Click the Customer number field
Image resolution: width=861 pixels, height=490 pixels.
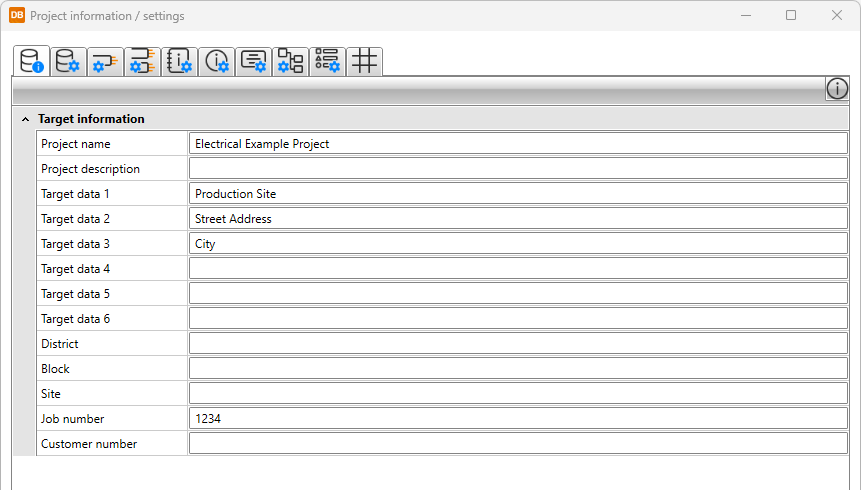point(517,444)
